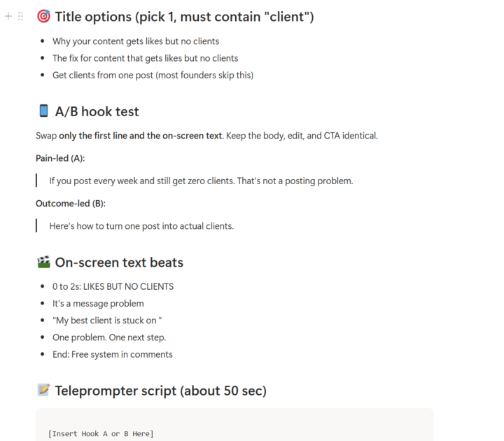
Task: Click the plus add-block icon
Action: pyautogui.click(x=8, y=16)
